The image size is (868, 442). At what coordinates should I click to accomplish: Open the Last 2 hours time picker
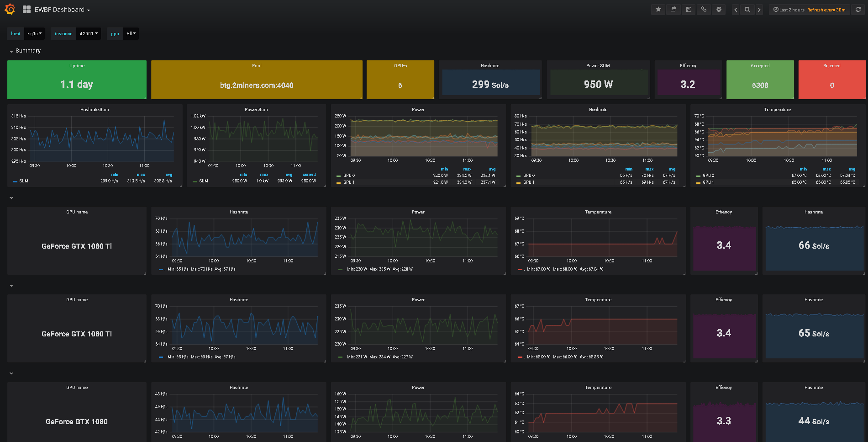[x=809, y=10]
